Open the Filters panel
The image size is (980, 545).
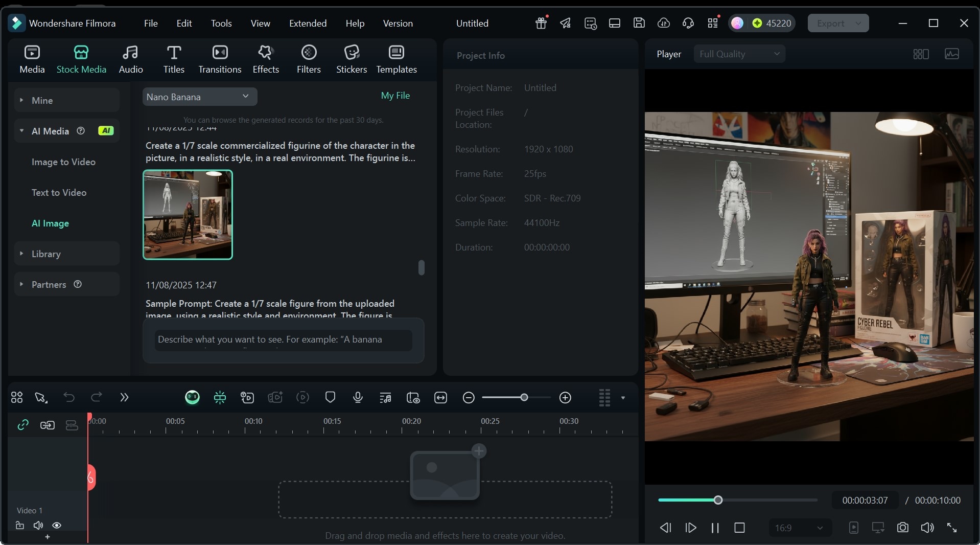[x=309, y=59]
